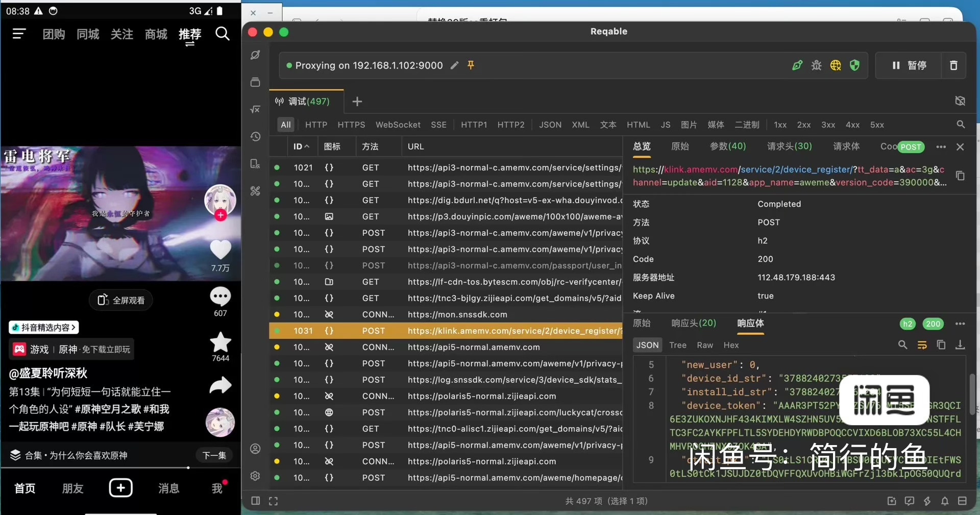Viewport: 980px width, 515px height.
Task: Copy the request URL with copy icon
Action: pos(960,176)
